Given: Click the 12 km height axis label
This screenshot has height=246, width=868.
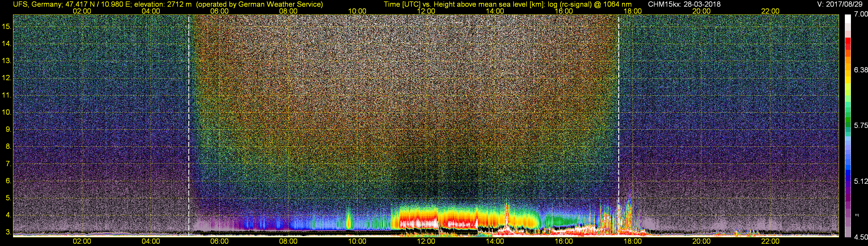Looking at the screenshot, I should point(6,78).
